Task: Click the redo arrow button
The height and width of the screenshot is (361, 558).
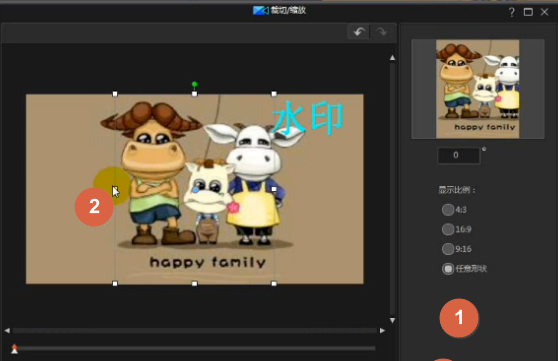Action: (381, 32)
